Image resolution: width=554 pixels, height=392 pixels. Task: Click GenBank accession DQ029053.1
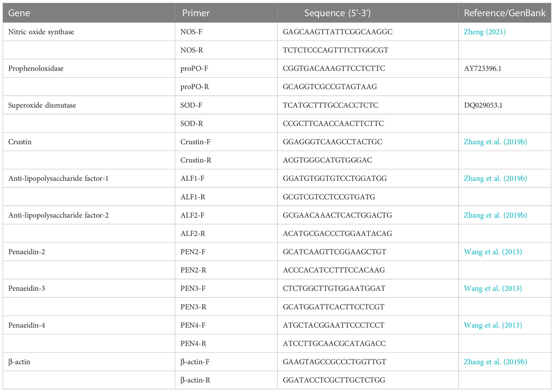483,105
